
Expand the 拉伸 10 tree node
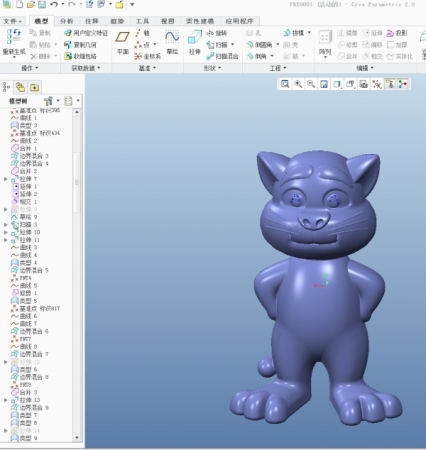pos(6,232)
